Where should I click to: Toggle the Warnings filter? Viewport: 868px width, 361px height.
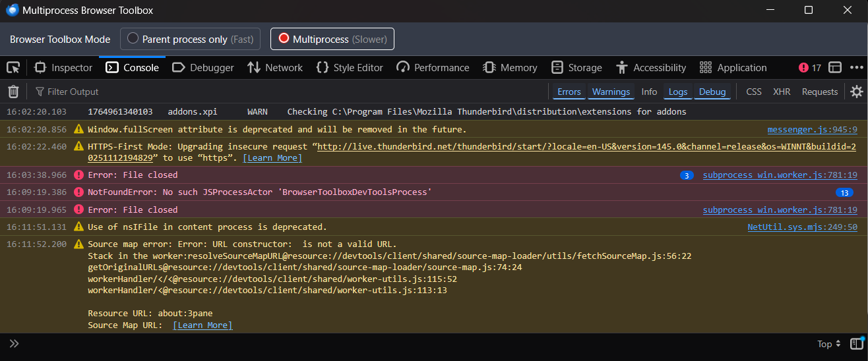coord(611,92)
